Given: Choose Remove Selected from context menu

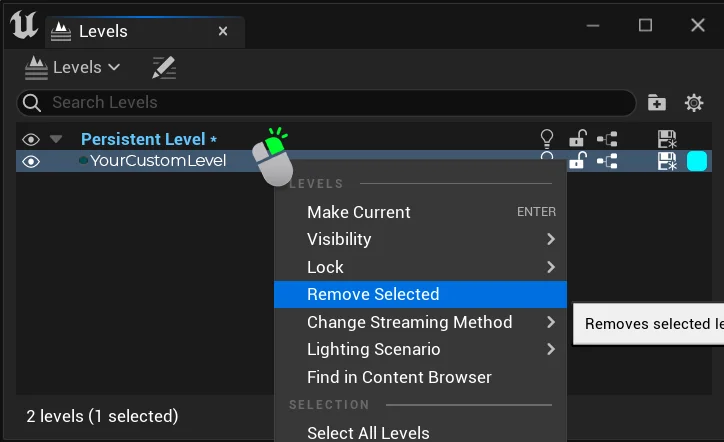Looking at the screenshot, I should 420,294.
